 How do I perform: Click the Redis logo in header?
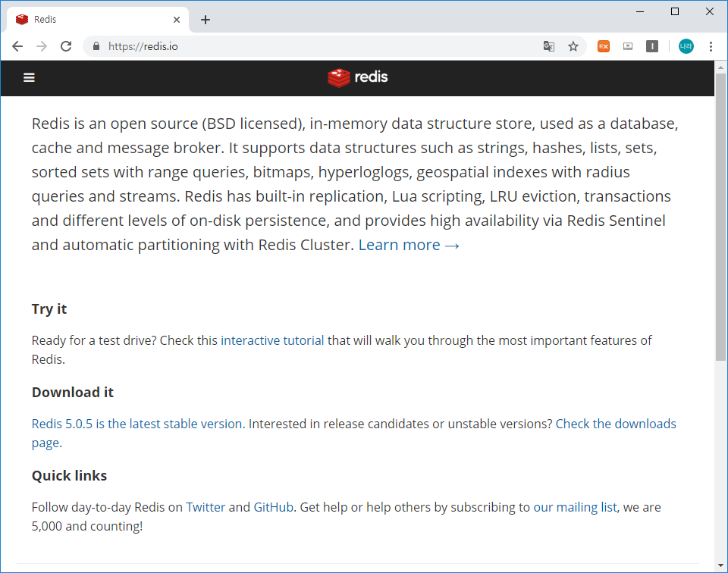coord(357,77)
